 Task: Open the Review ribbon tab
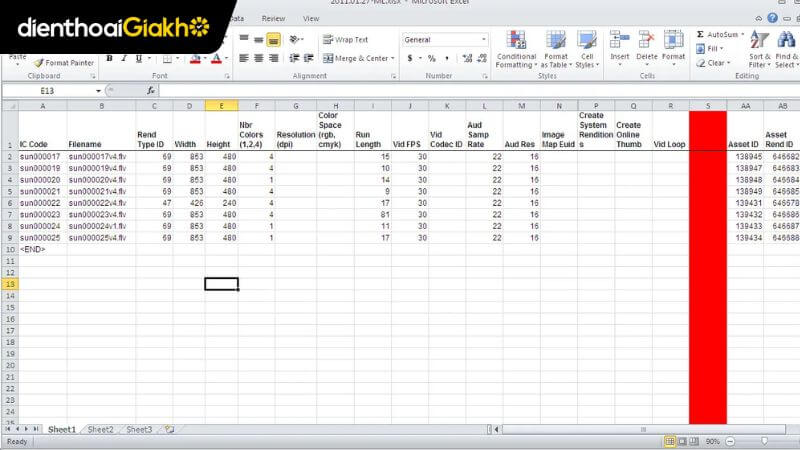273,18
